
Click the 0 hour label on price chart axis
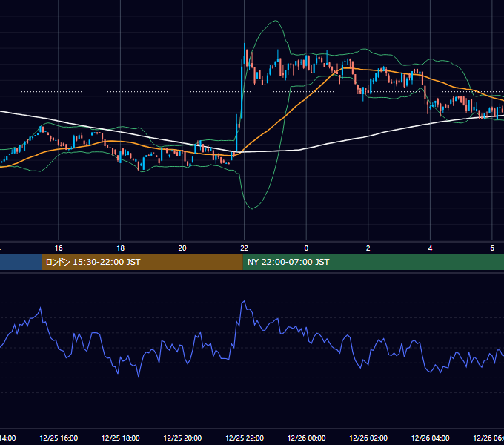306,248
